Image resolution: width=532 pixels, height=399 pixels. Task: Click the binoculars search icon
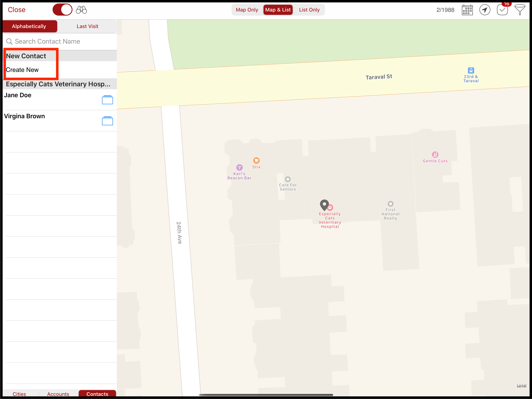(x=81, y=10)
